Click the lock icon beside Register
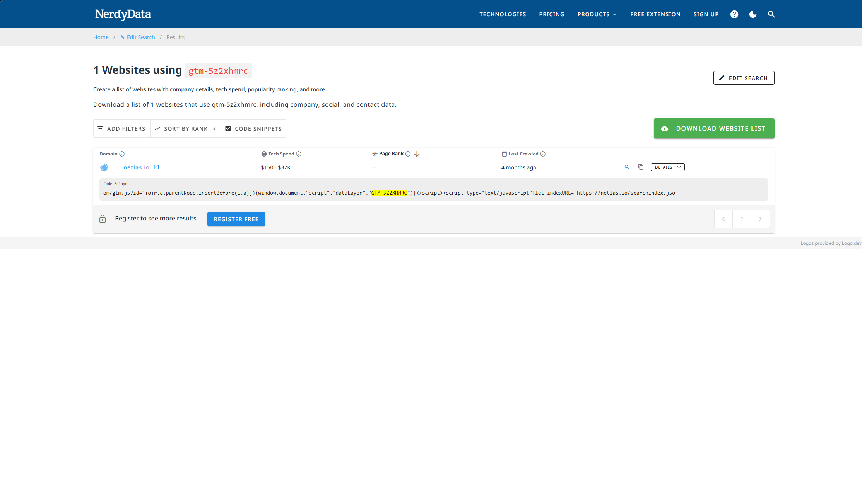Viewport: 862px width, 504px height. click(x=103, y=219)
